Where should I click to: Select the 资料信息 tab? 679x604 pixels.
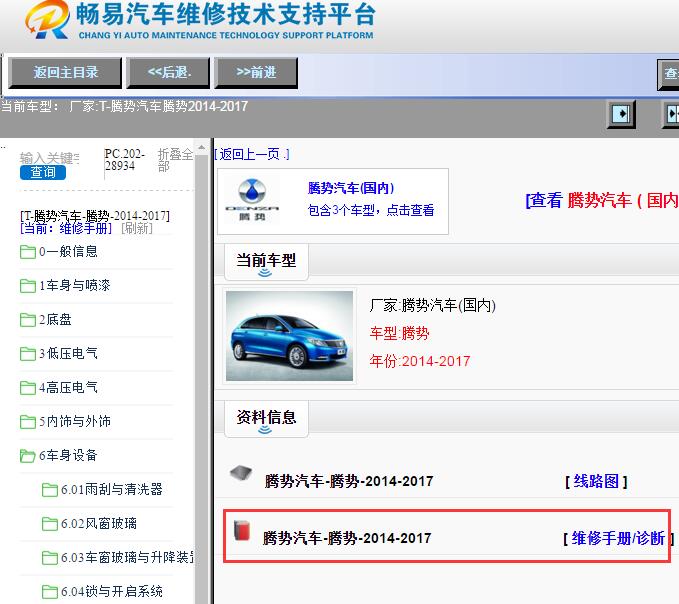pos(266,419)
